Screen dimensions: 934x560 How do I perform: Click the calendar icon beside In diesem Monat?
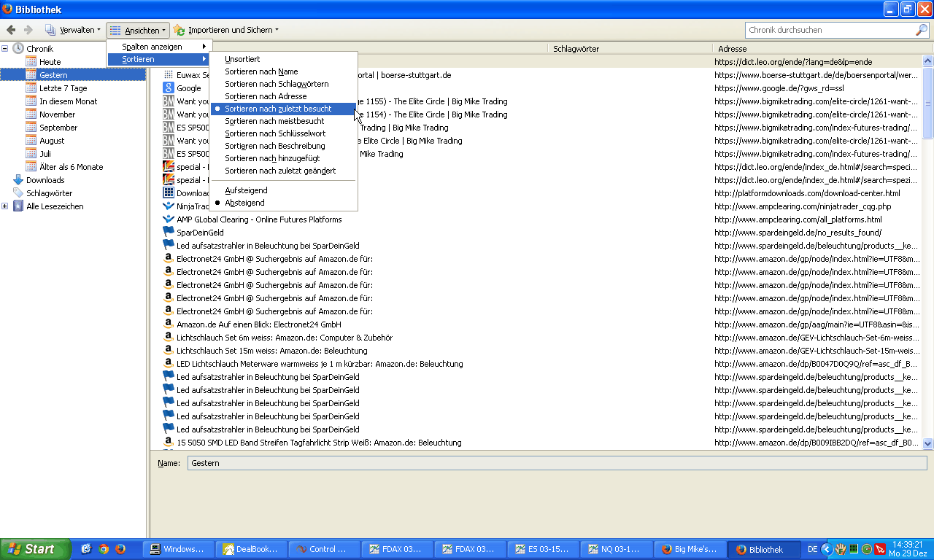coord(31,101)
